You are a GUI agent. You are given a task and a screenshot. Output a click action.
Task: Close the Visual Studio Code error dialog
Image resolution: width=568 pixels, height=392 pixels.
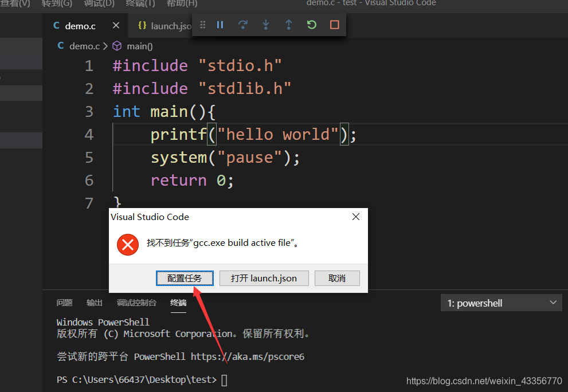[x=356, y=217]
